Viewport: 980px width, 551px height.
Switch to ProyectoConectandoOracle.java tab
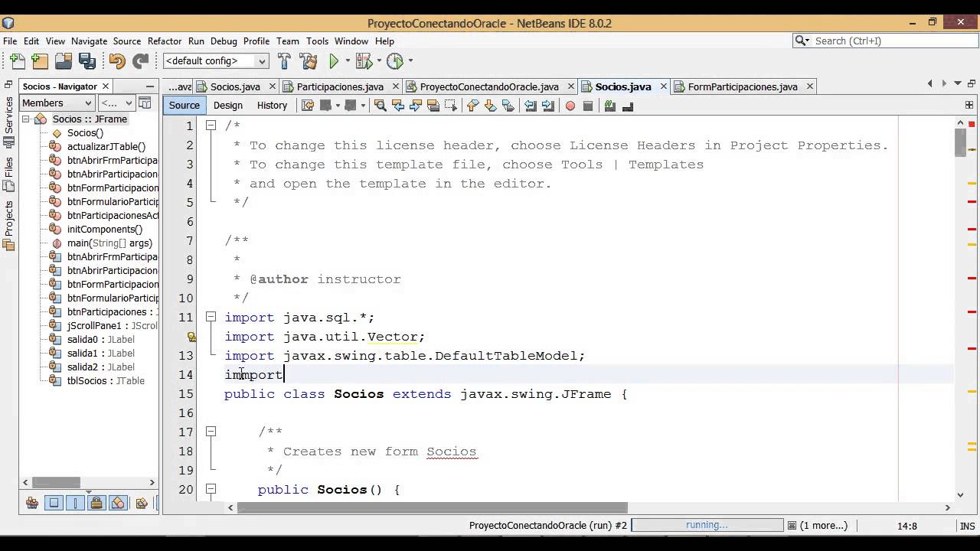coord(489,86)
